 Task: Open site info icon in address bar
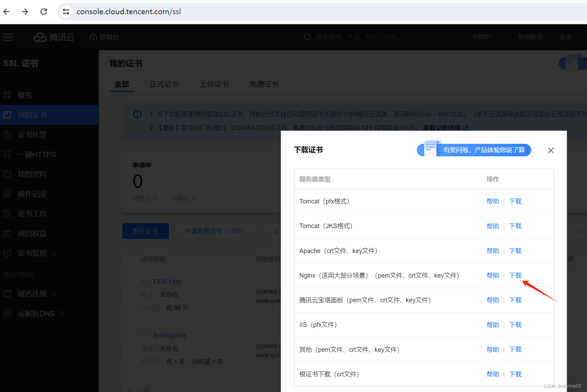(66, 11)
